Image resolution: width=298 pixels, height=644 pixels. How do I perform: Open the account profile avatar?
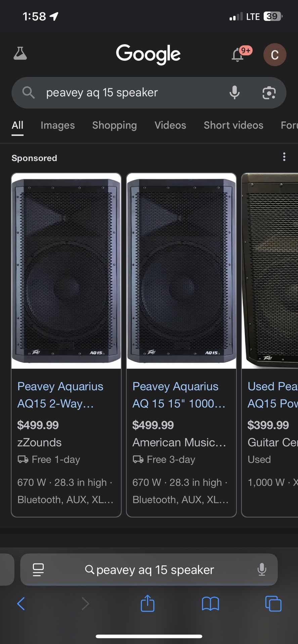pyautogui.click(x=274, y=55)
